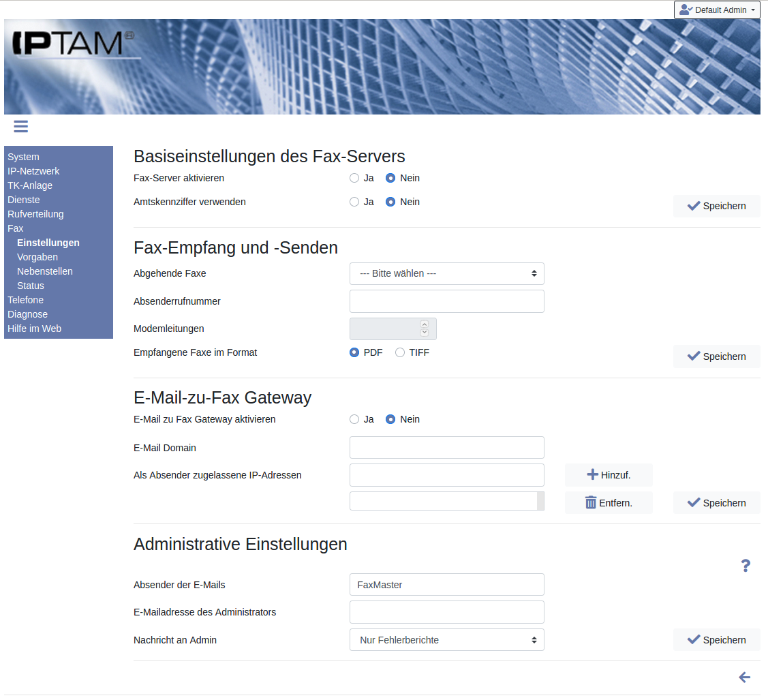Select Ja for Fax-Server aktivieren
768x700 pixels.
point(354,178)
